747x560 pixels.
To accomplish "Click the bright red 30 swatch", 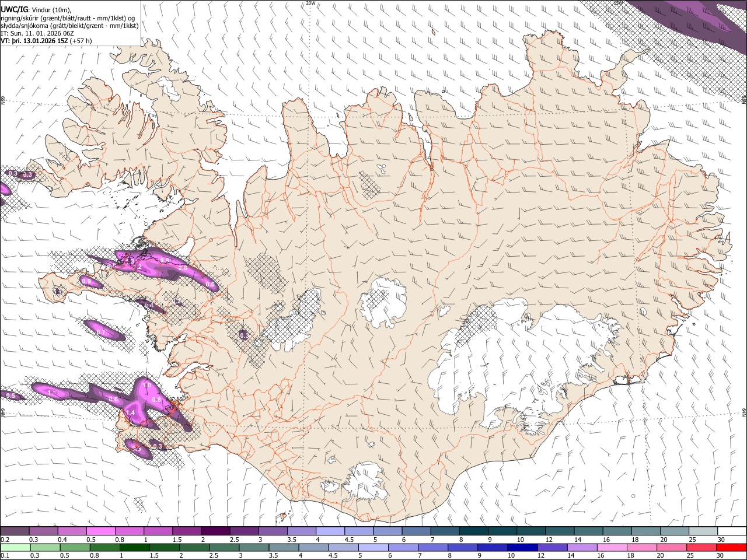I will coord(731,547).
